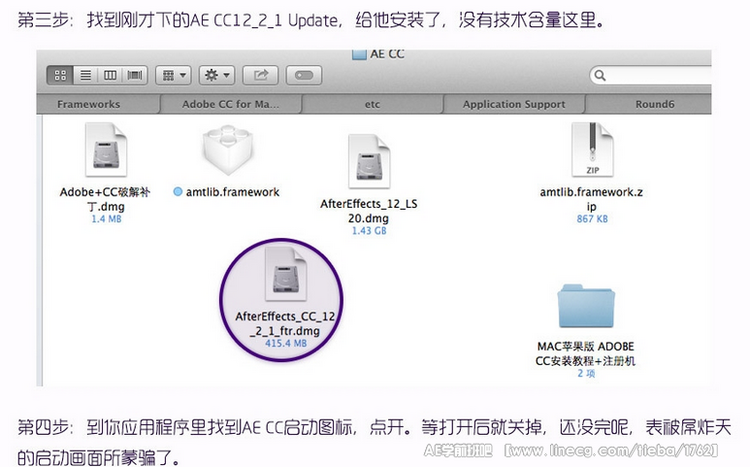750x467 pixels.
Task: Open the item arrangement dropdown
Action: pos(173,75)
